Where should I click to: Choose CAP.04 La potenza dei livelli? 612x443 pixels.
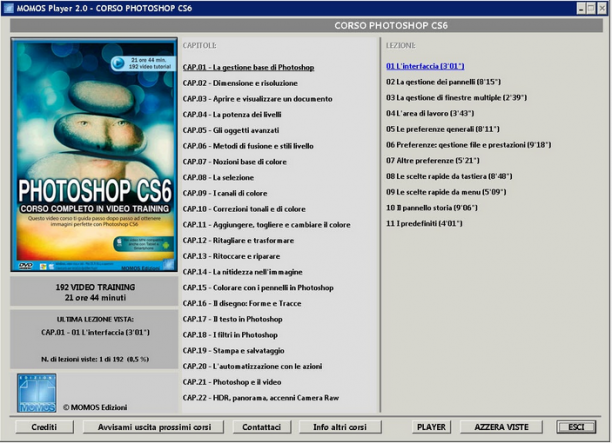(x=232, y=115)
